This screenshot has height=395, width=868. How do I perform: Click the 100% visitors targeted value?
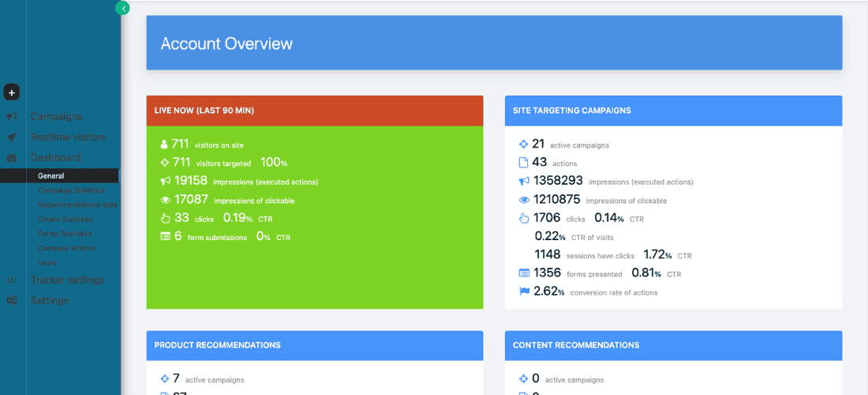click(x=274, y=162)
